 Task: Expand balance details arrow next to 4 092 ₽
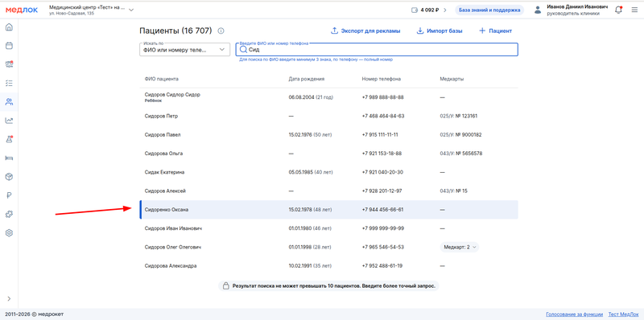pos(445,10)
